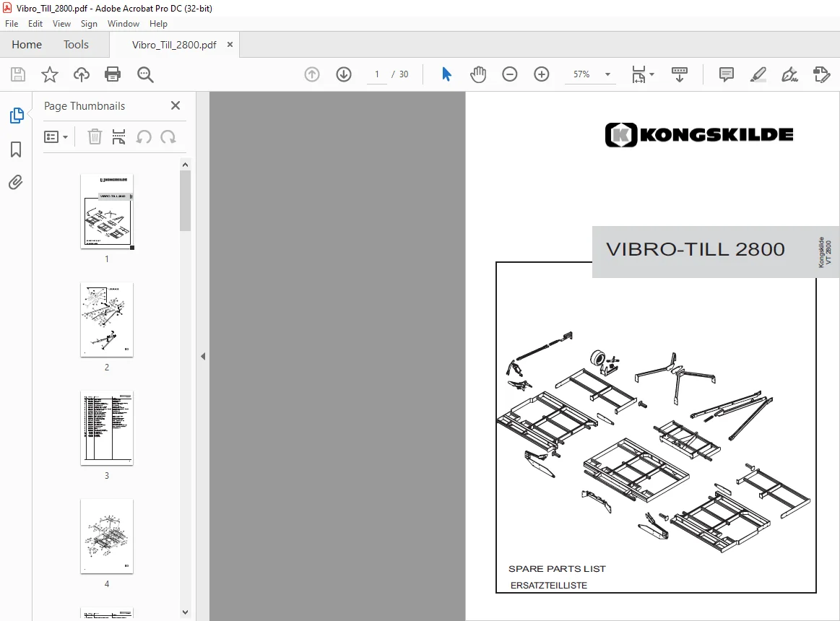Click the Kongskilde logo on the page
This screenshot has height=621, width=840.
point(699,134)
